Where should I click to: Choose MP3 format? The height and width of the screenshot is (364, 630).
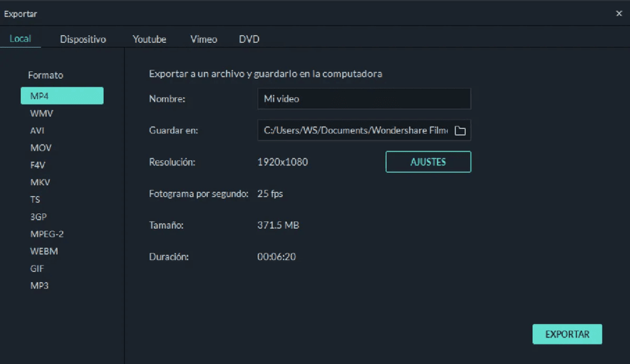pyautogui.click(x=39, y=286)
